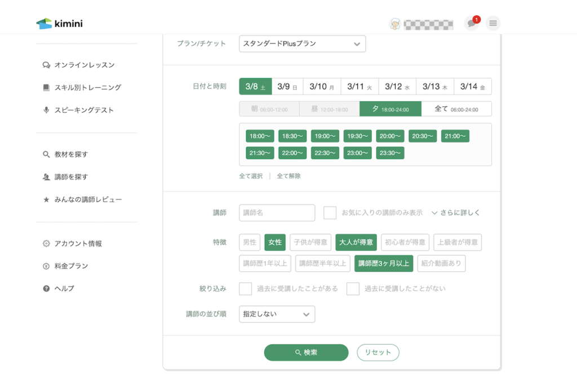Toggle the 23:30〜 time slot
Screen dimensions: 577x392
click(x=390, y=153)
